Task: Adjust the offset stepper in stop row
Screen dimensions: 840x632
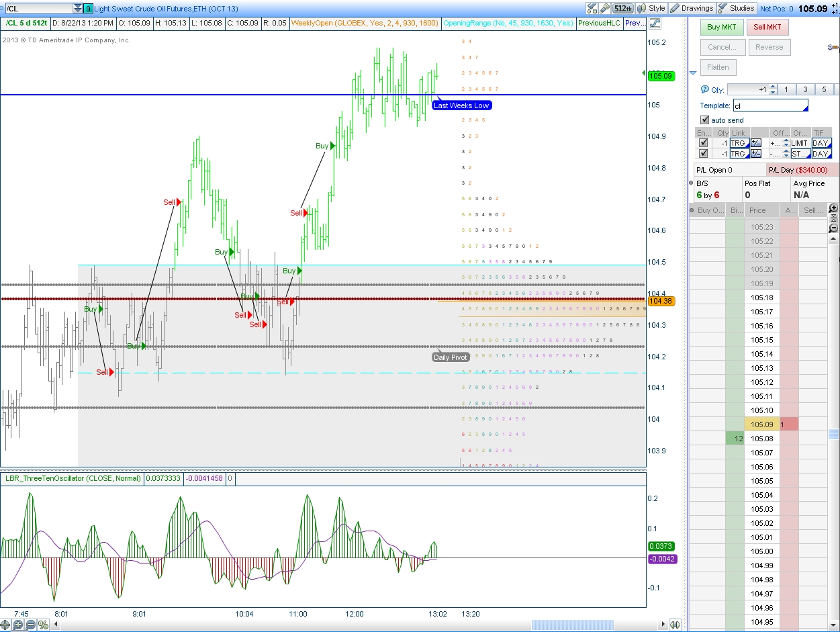Action: 786,154
